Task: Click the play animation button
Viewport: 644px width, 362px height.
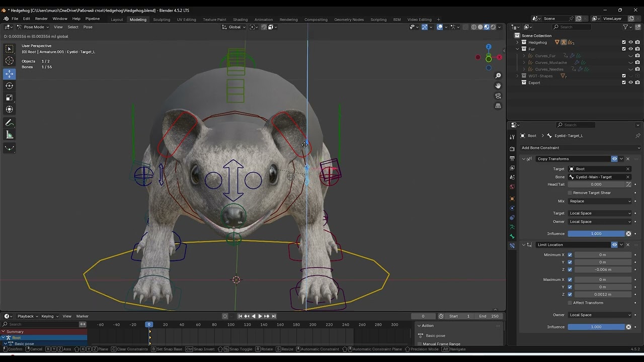Action: click(x=260, y=316)
